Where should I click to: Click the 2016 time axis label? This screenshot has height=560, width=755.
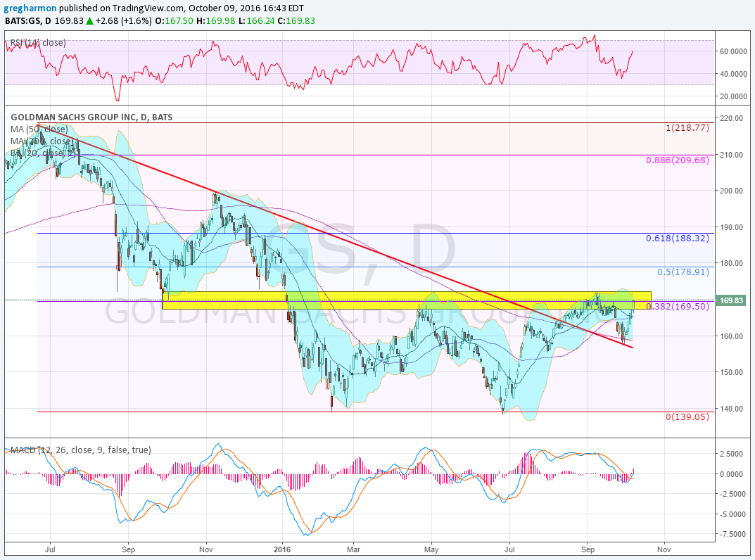282,549
